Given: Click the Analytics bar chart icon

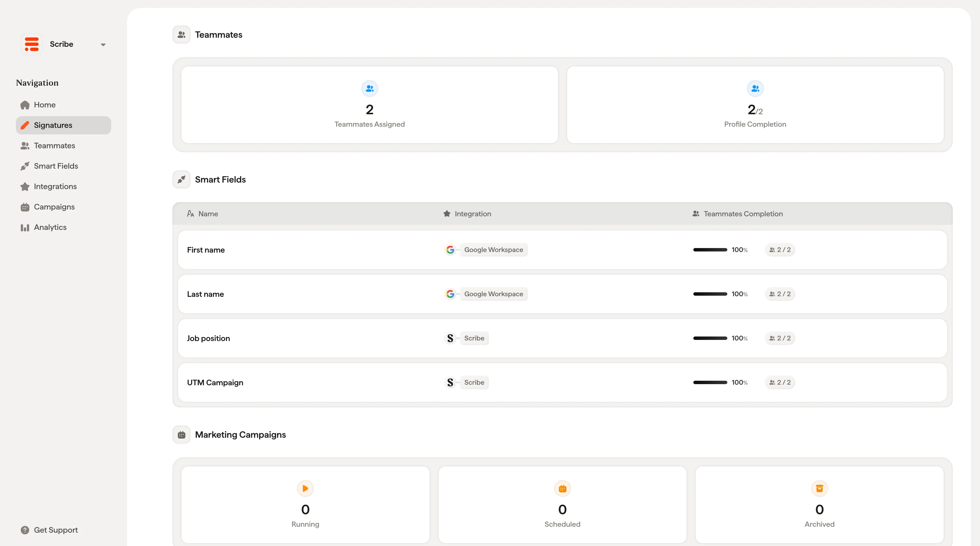Looking at the screenshot, I should [x=25, y=228].
